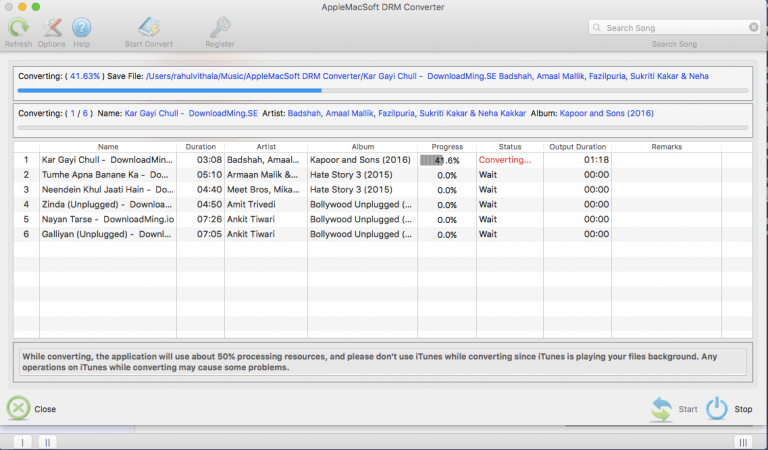
Task: Click the Search Song input field
Action: click(674, 27)
